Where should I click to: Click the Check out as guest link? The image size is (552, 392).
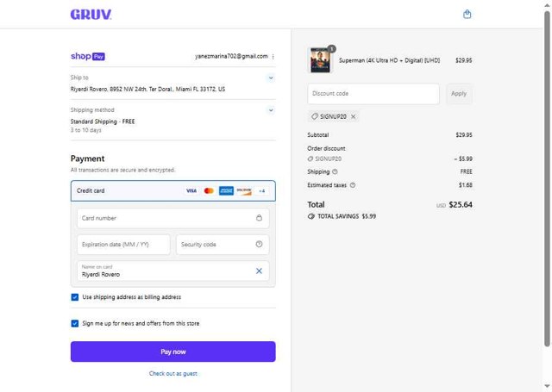(x=172, y=373)
